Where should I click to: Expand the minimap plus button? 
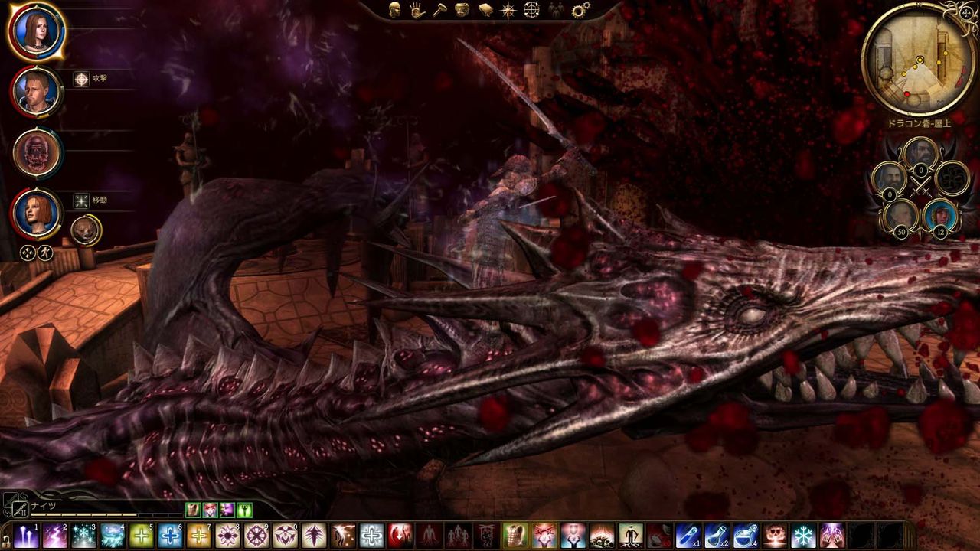tap(967, 13)
